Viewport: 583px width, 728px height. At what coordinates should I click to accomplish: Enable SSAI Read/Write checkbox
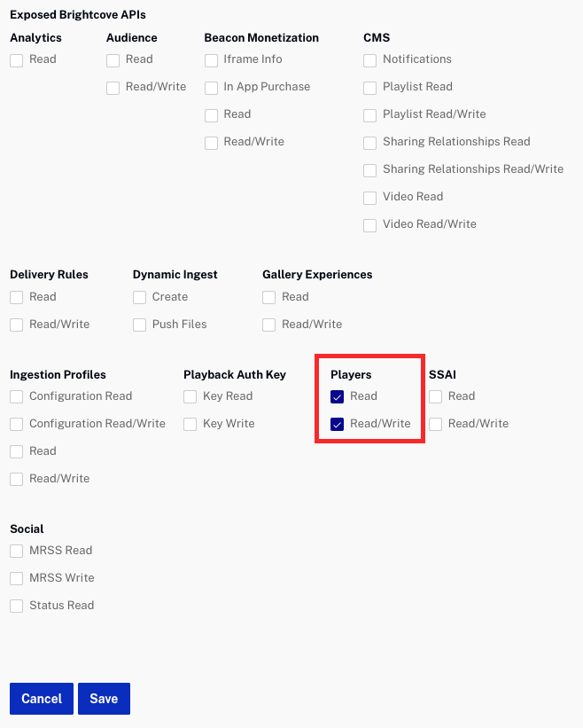click(436, 425)
